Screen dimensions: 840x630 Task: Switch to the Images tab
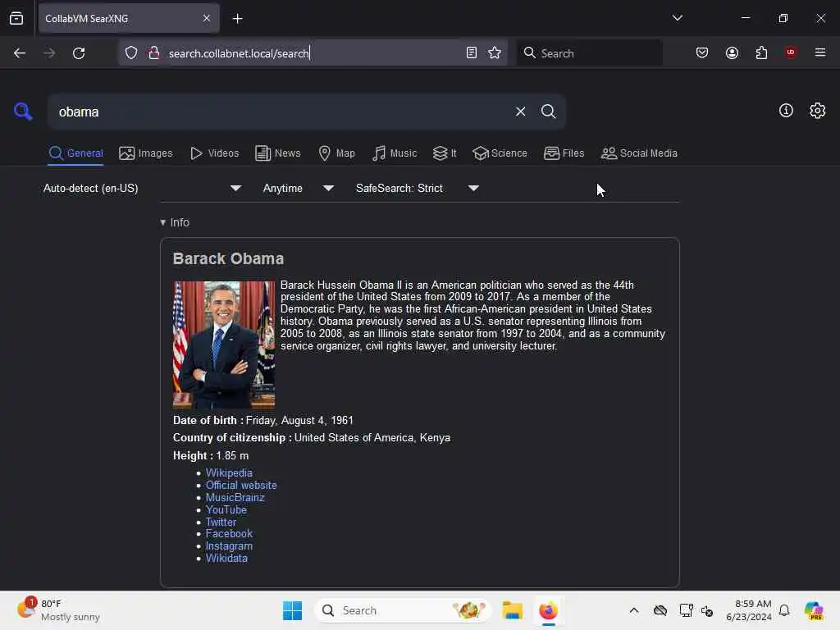(146, 153)
